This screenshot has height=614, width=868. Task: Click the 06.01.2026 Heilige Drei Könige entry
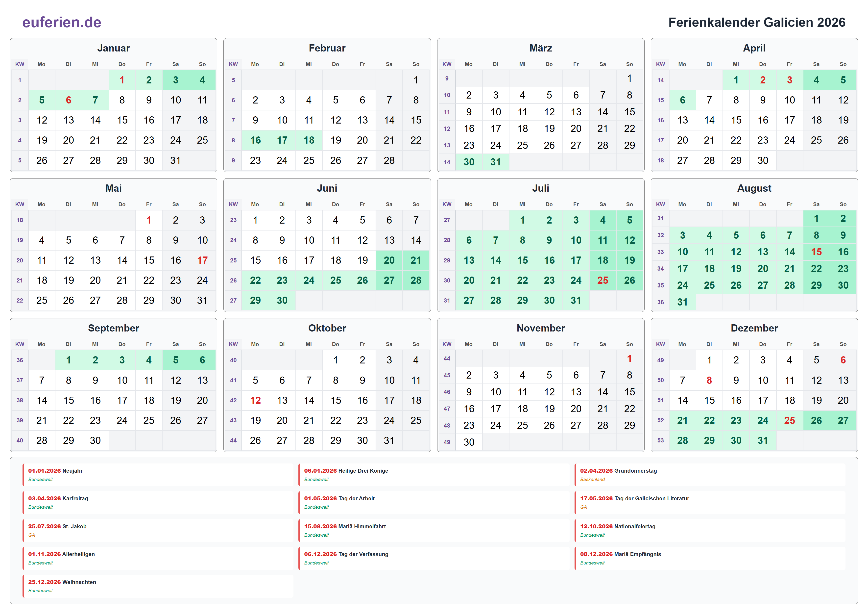[434, 475]
